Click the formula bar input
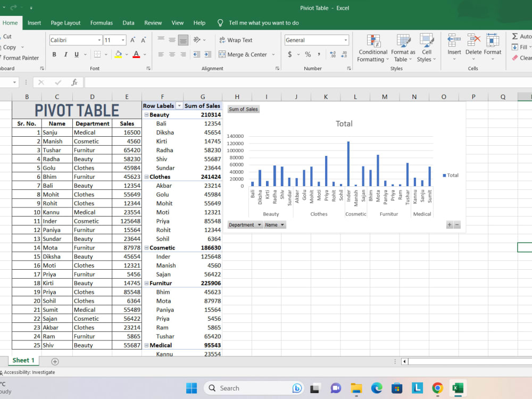 308,82
